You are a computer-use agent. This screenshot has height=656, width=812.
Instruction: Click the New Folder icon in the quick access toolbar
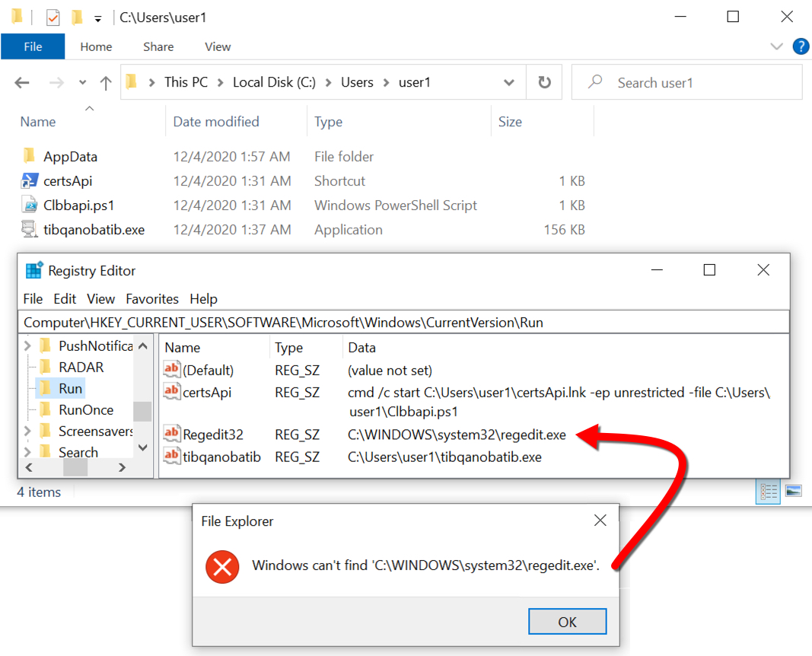coord(77,18)
